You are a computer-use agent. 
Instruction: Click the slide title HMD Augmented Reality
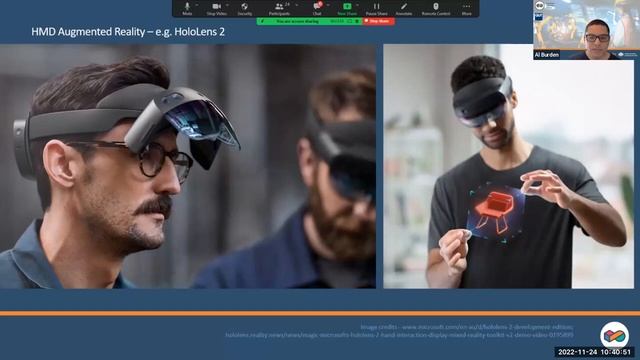(128, 32)
